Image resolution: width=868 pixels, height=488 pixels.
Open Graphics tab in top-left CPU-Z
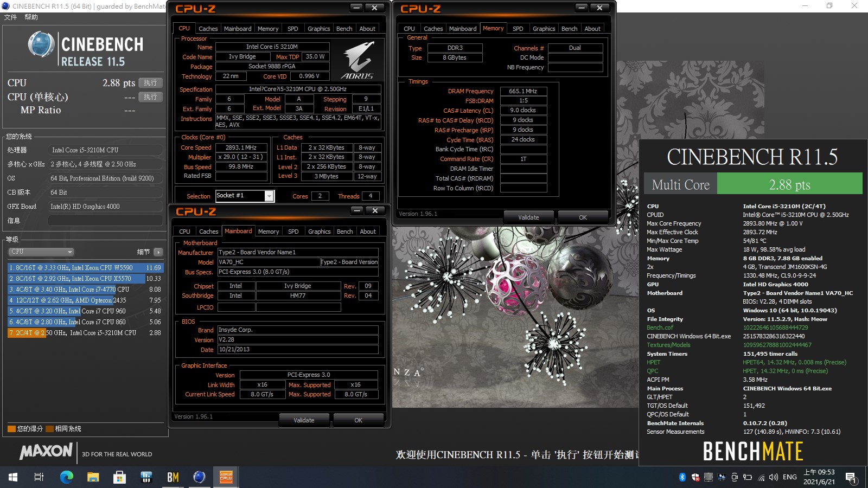pyautogui.click(x=318, y=29)
